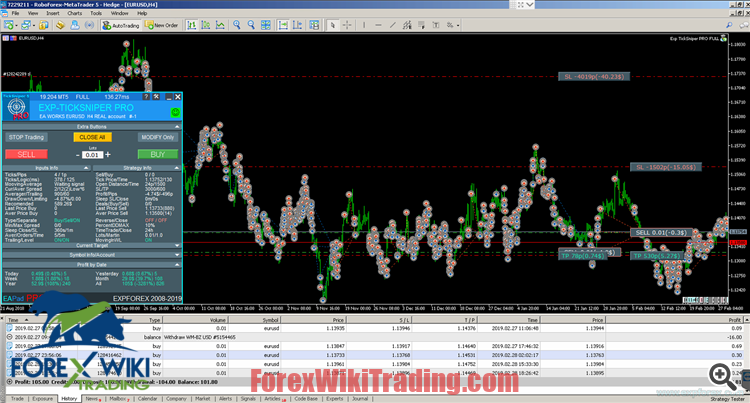Click the signals radio-wave toolbar icon
Viewport: 750px width, 403px height.
[x=89, y=25]
